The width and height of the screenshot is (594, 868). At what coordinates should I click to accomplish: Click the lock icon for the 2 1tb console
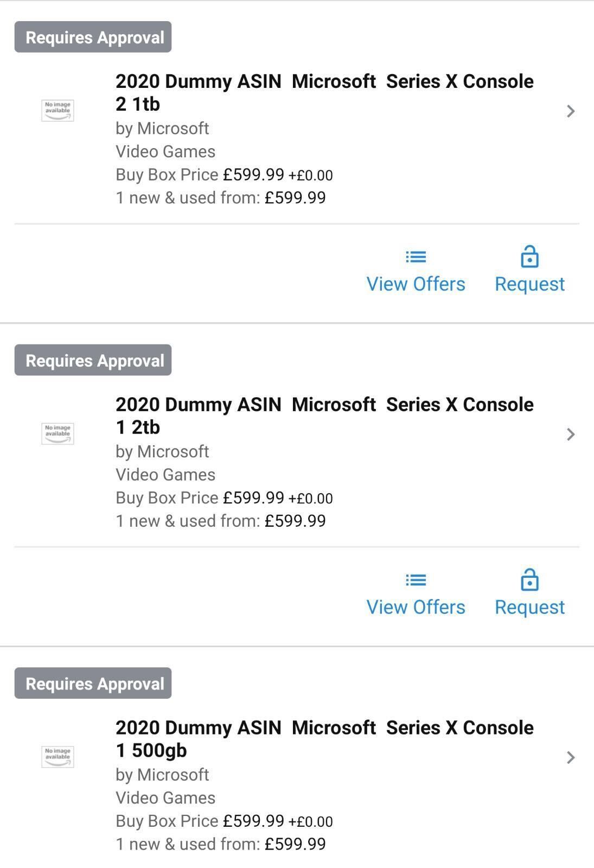(529, 257)
